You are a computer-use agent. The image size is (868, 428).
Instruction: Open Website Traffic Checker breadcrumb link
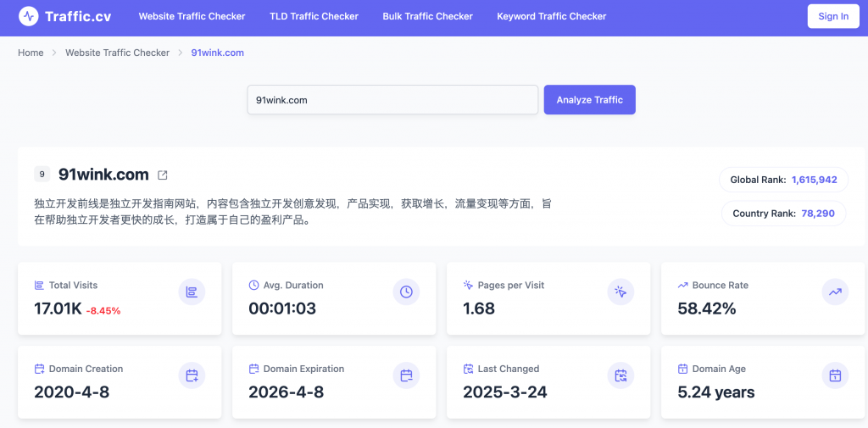(117, 53)
